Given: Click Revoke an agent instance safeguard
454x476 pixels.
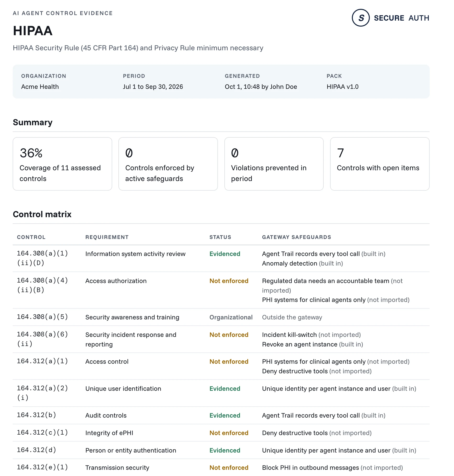Looking at the screenshot, I should coord(312,344).
